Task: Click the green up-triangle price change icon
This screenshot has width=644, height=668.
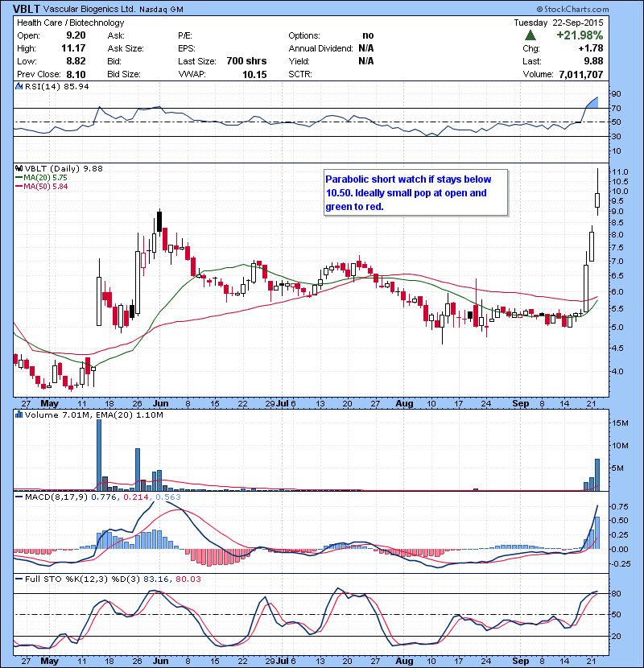Action: coord(530,35)
